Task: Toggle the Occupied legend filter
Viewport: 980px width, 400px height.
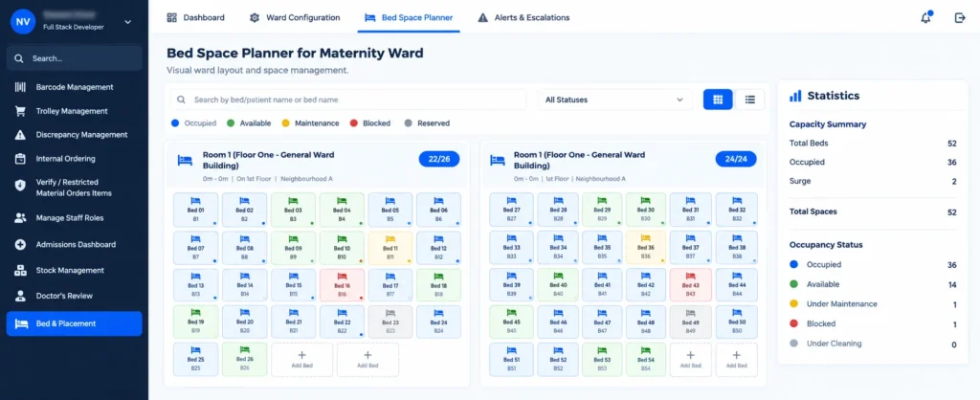Action: [193, 123]
